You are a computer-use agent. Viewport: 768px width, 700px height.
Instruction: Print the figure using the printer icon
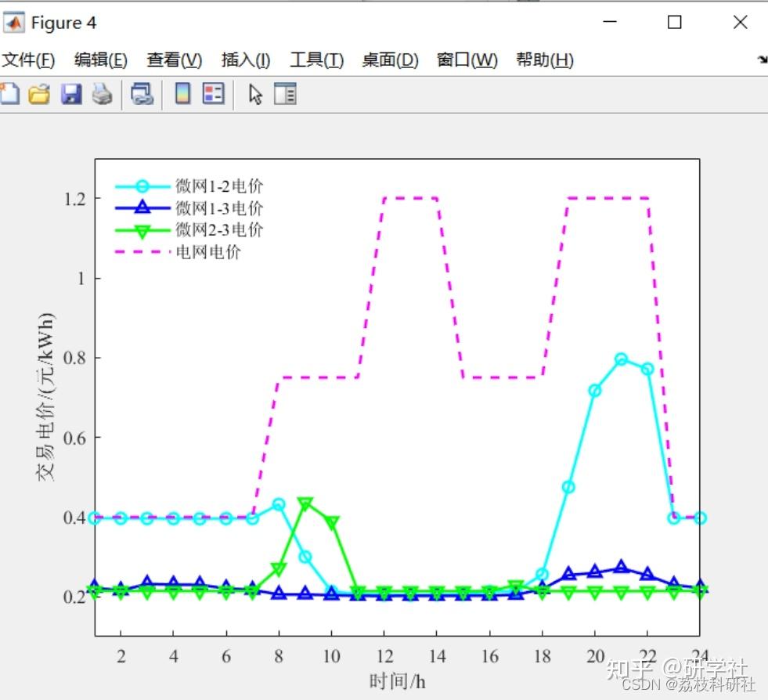102,94
